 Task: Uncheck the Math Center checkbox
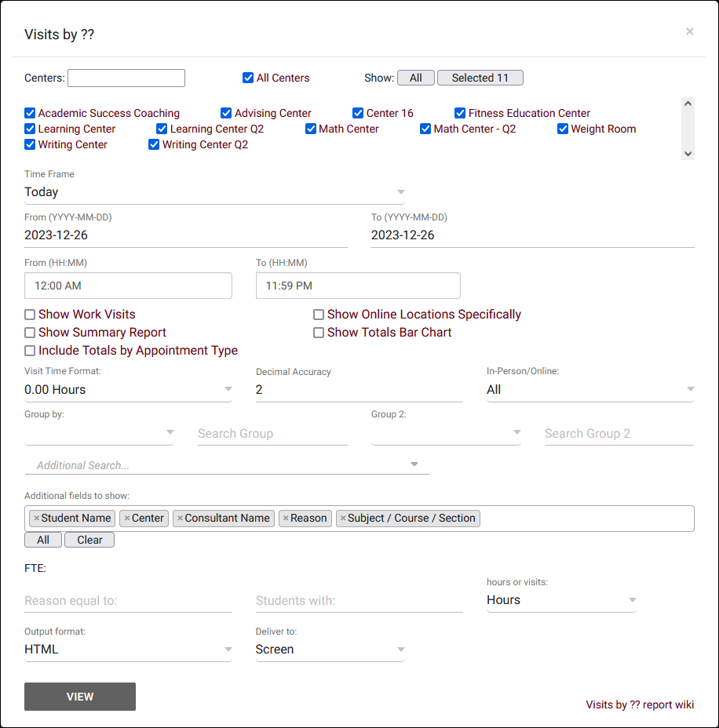tap(311, 129)
